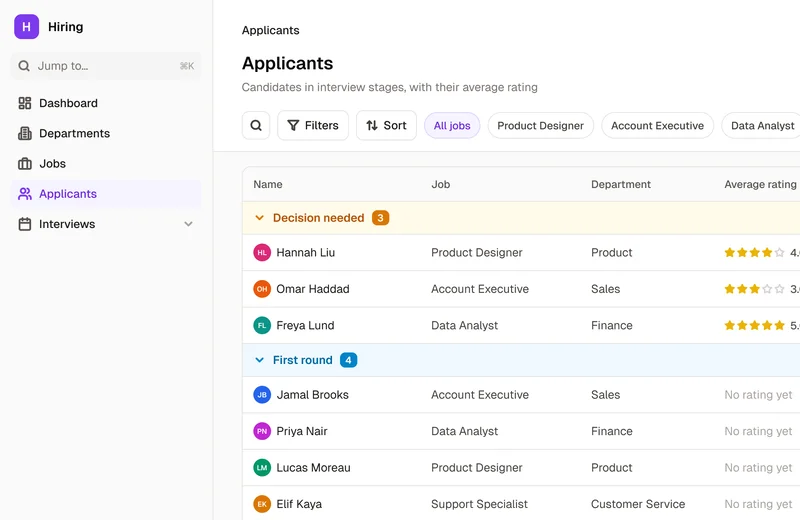Select the All jobs filter chip

click(452, 126)
